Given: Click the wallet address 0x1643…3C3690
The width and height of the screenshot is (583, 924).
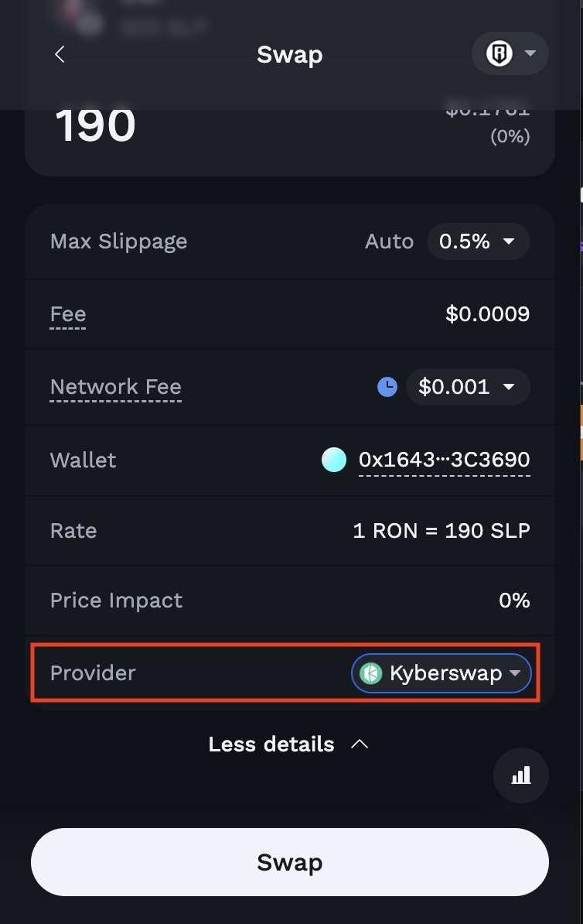Looking at the screenshot, I should click(445, 460).
